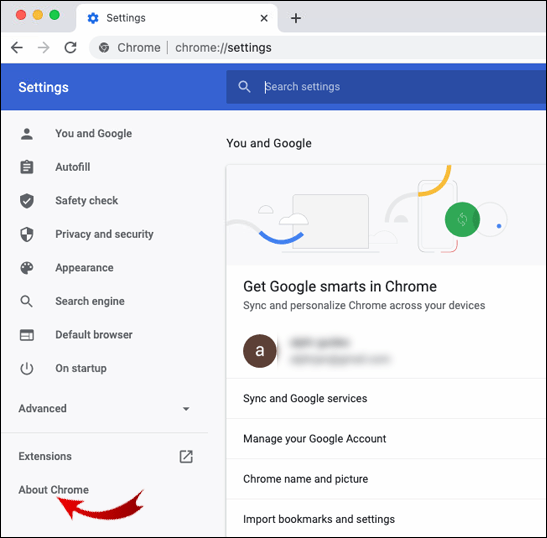547x538 pixels.
Task: Click the search magnifier icon in settings bar
Action: click(x=244, y=87)
